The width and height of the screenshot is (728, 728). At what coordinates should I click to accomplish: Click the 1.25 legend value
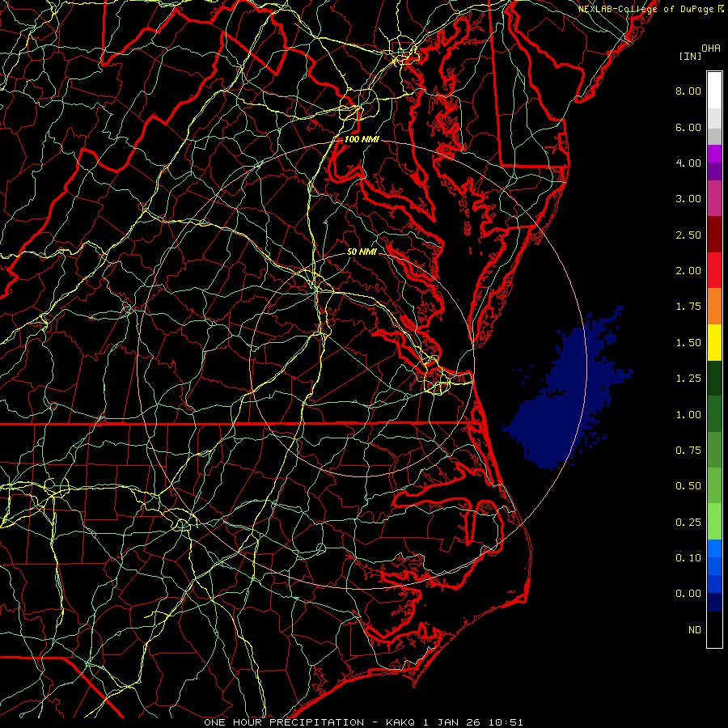coord(688,379)
